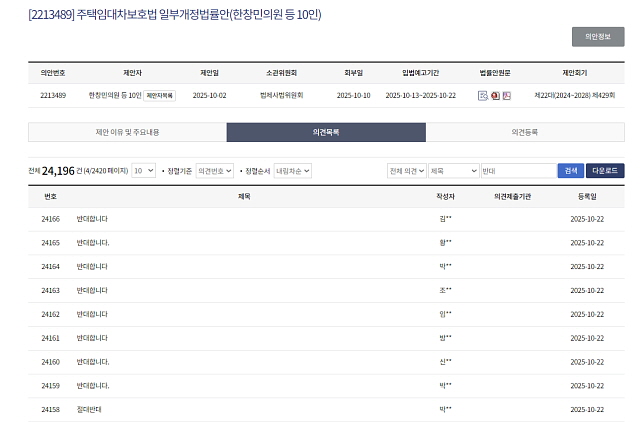Download the bill HWP document icon
The width and height of the screenshot is (640, 422).
point(495,96)
